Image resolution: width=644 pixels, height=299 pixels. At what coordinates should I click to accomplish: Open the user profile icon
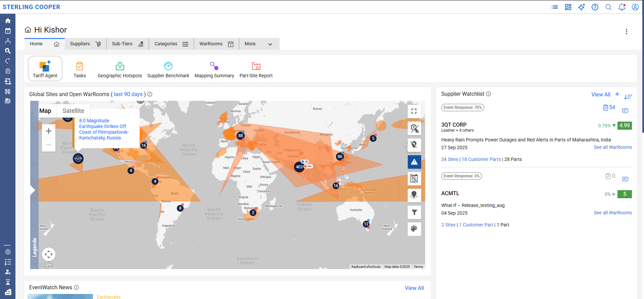coord(635,7)
